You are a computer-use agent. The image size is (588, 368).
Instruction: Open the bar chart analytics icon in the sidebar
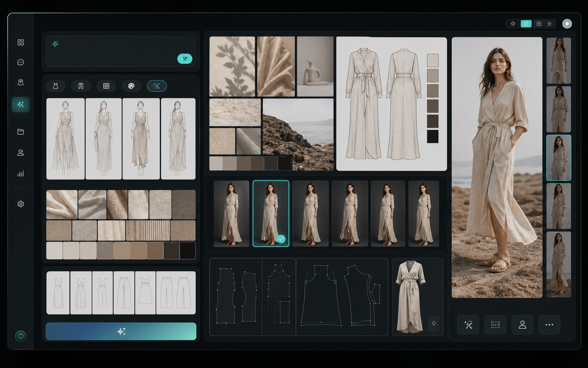(x=21, y=174)
